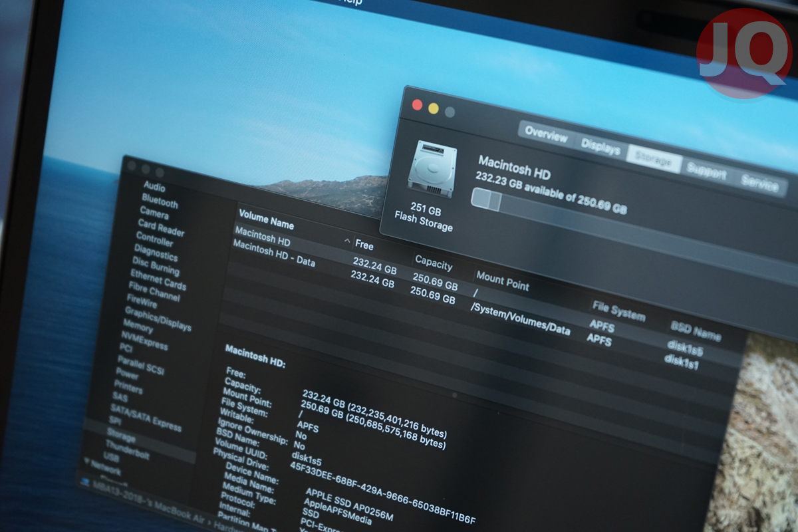The height and width of the screenshot is (532, 798).
Task: Sort the volume table by Capacity
Action: coord(434,263)
